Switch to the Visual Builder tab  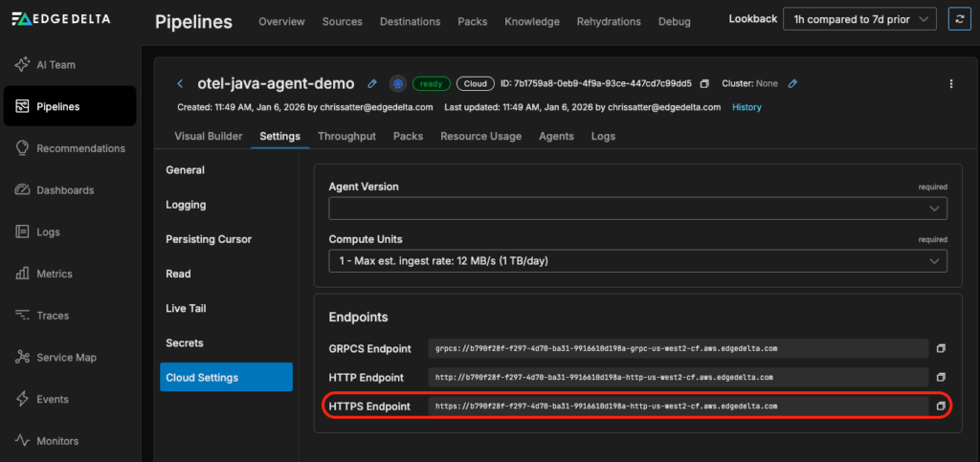(x=208, y=136)
